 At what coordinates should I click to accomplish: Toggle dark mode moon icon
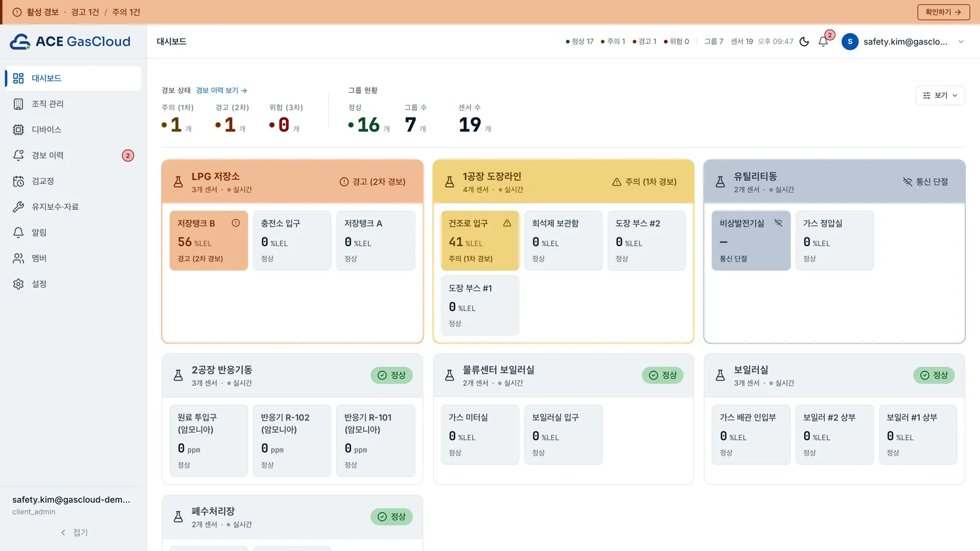click(804, 42)
